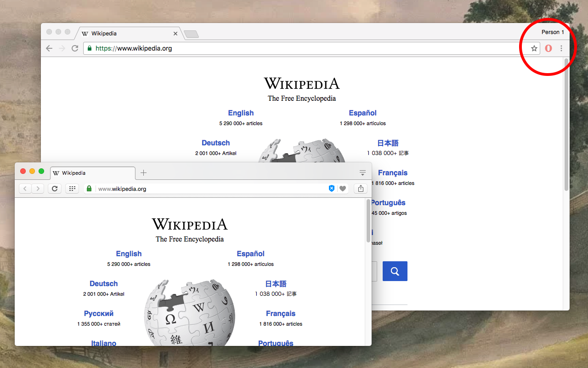The image size is (588, 368).
Task: Toggle the bookmark star in Chrome
Action: [534, 48]
